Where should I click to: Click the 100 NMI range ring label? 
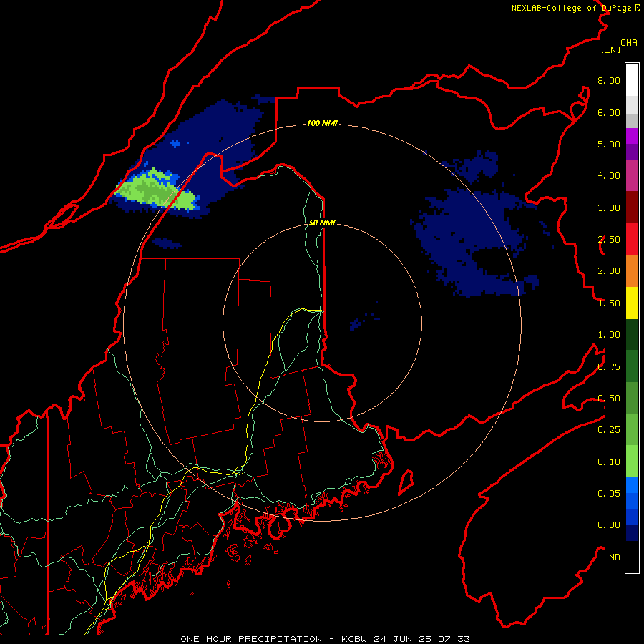click(x=322, y=123)
